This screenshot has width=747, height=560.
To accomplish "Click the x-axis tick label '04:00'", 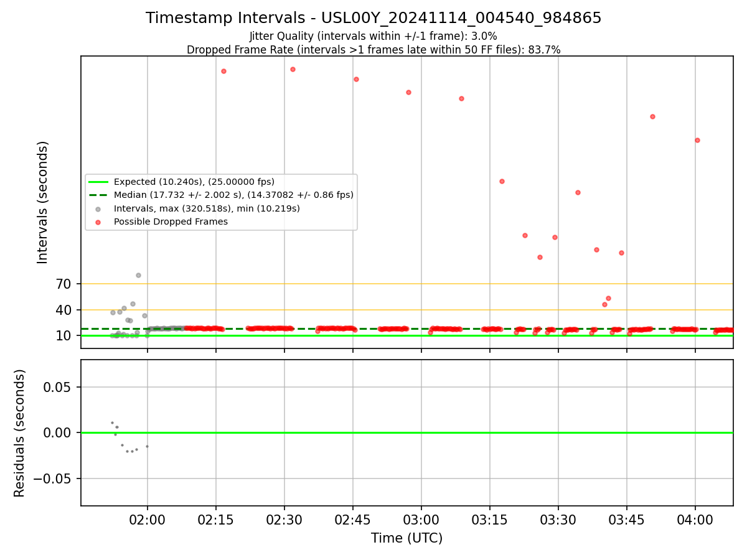I will (695, 519).
